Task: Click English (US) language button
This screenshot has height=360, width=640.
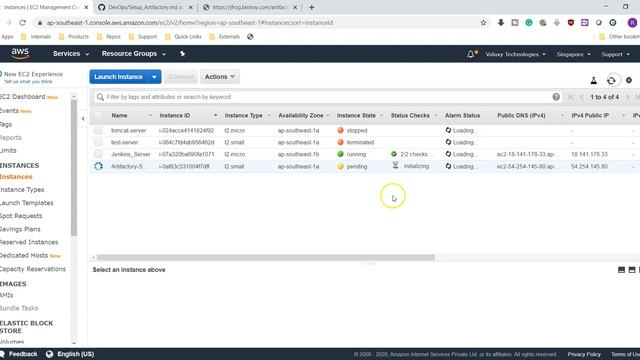Action: [76, 354]
